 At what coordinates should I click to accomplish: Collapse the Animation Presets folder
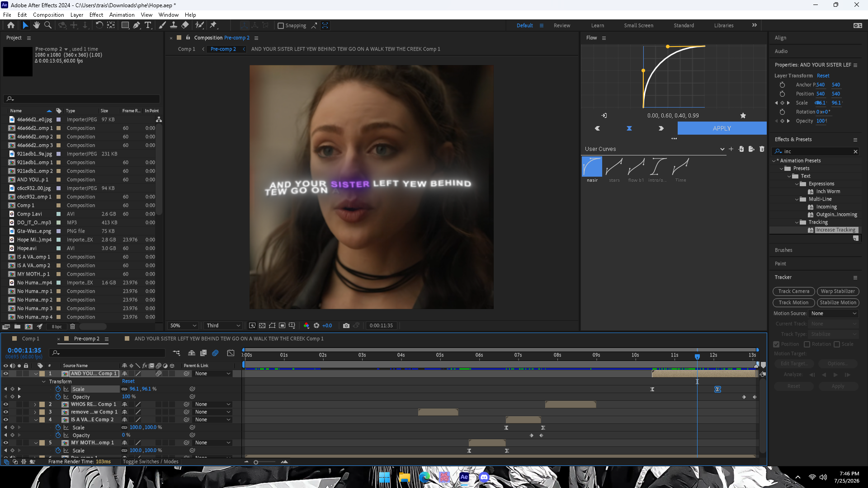coord(774,161)
